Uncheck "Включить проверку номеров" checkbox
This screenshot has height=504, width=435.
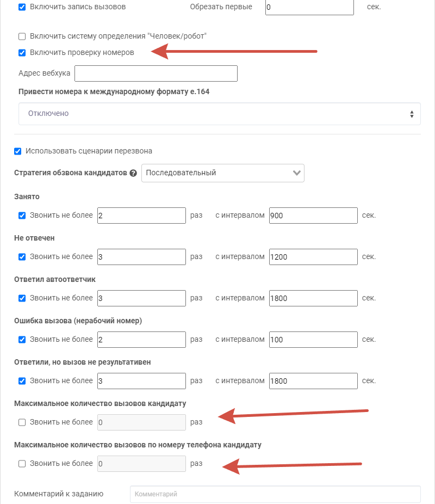pos(22,53)
